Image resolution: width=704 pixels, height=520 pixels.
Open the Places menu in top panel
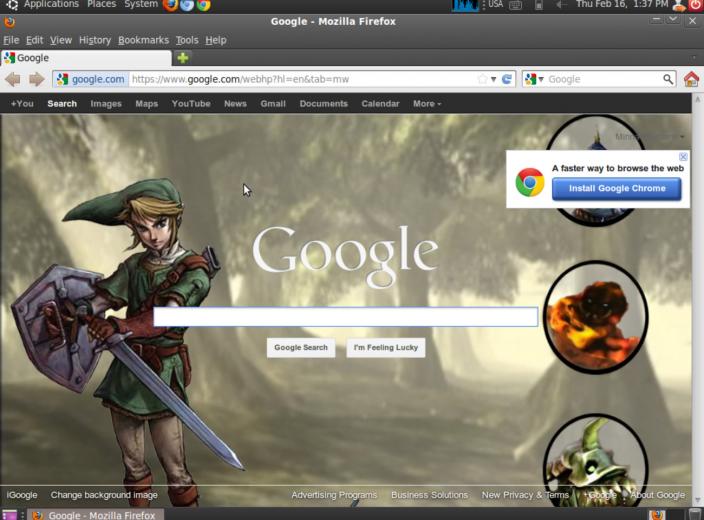pos(101,4)
